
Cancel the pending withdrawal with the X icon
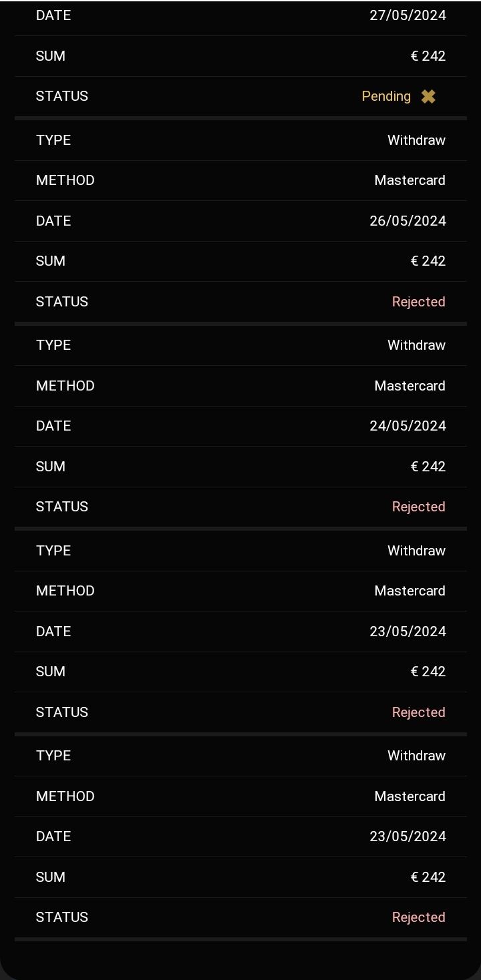click(x=428, y=97)
